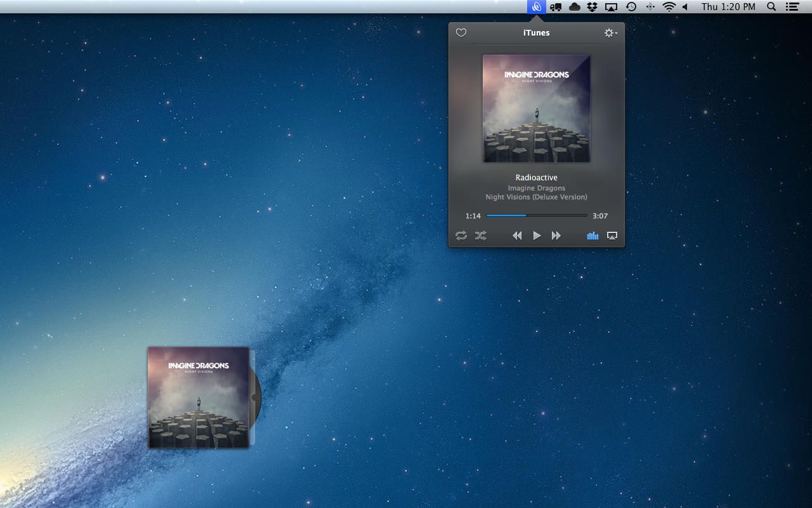Click the Night Visions desktop album widget
812x508 pixels.
[x=199, y=398]
